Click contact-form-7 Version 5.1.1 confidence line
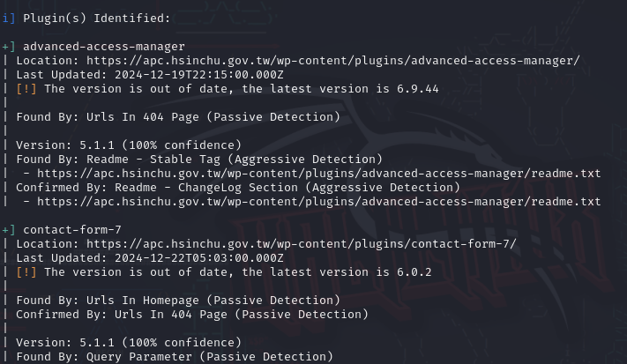Image resolution: width=627 pixels, height=364 pixels. 129,343
